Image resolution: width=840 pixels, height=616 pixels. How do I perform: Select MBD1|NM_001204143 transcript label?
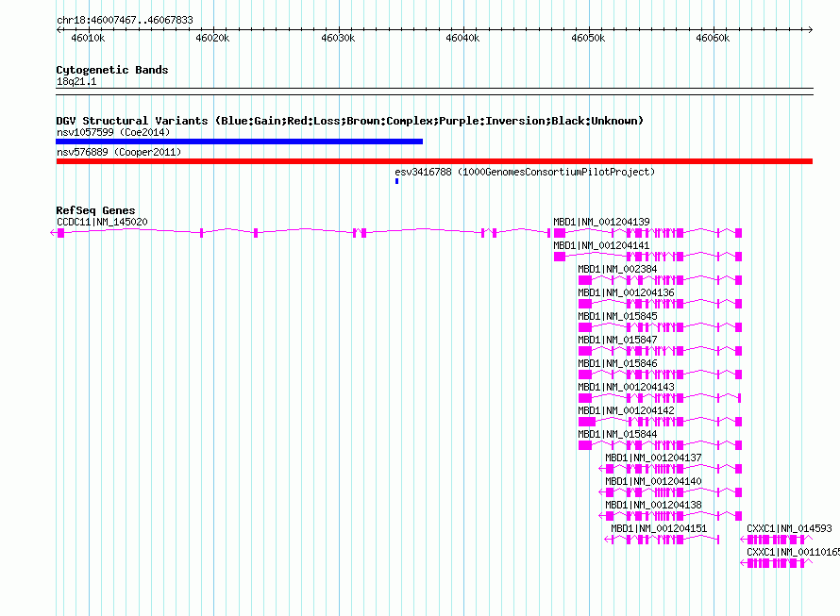(x=626, y=387)
